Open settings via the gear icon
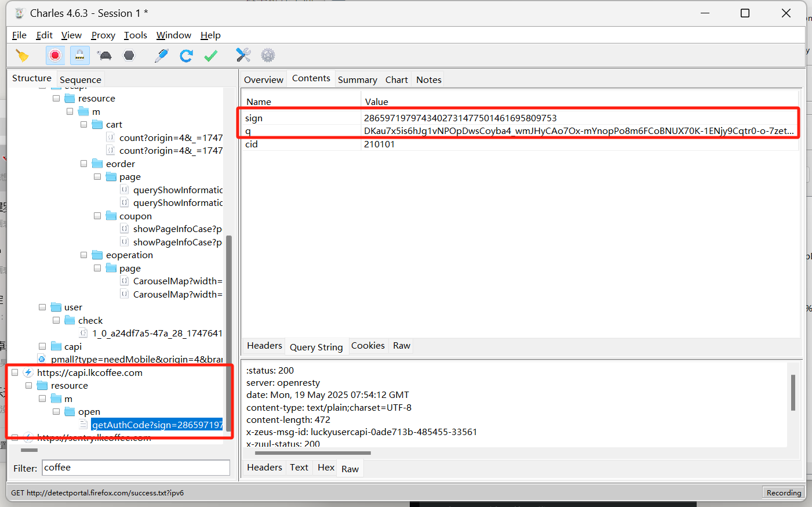812x507 pixels. [268, 55]
